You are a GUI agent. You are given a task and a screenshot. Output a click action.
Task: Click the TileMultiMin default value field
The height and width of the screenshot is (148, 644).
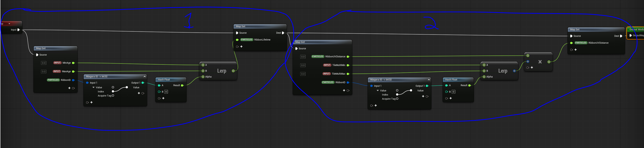pyautogui.click(x=303, y=65)
